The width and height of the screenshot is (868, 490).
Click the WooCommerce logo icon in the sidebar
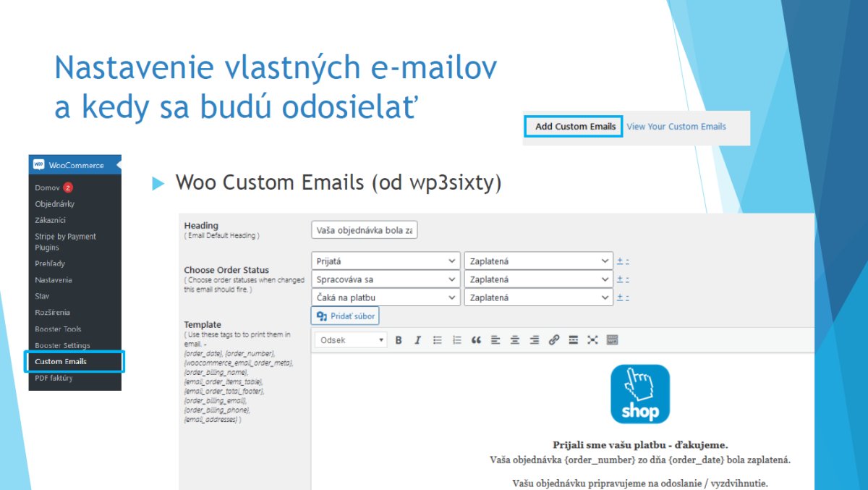[x=39, y=165]
